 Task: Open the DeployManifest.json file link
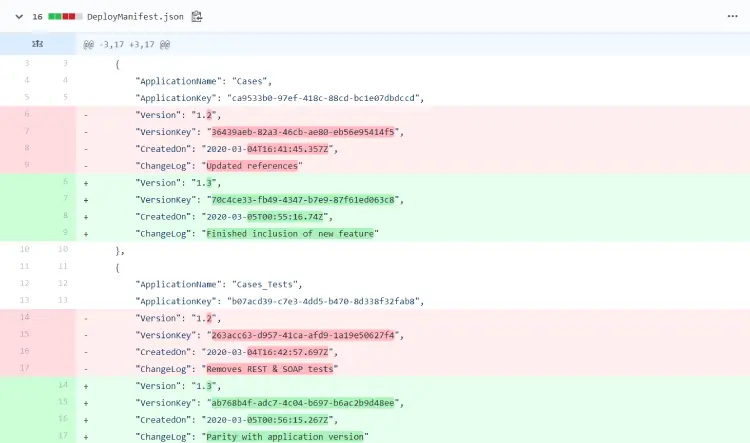tap(135, 17)
